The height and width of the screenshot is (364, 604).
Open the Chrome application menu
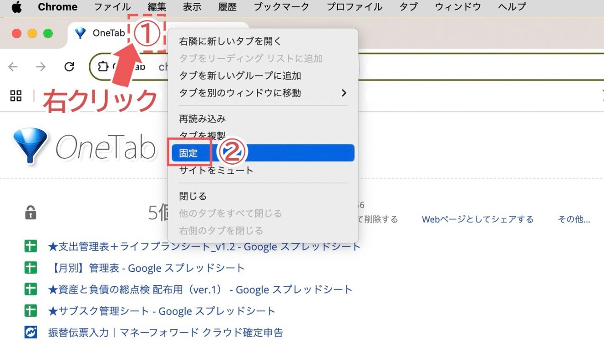point(58,7)
